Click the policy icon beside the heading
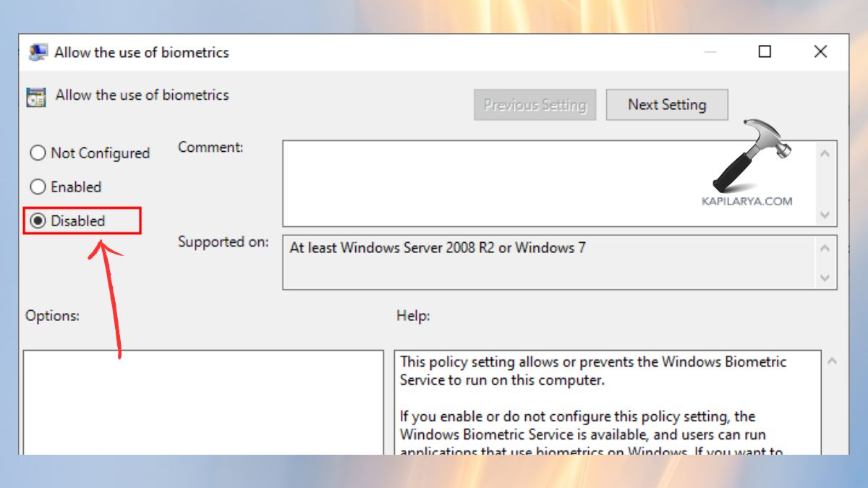This screenshot has width=868, height=488. 35,97
